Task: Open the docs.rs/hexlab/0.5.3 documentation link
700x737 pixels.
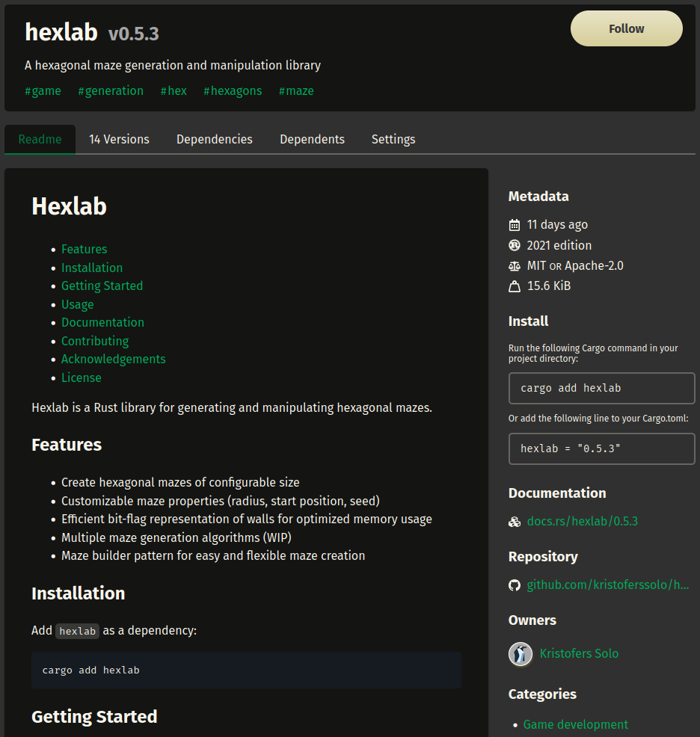Action: click(583, 522)
